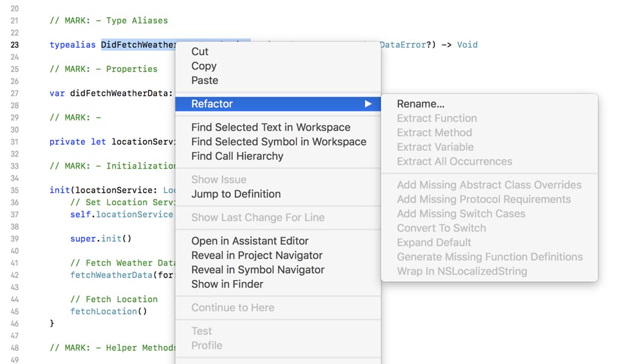Expand the Refactor submenu arrow

pyautogui.click(x=367, y=104)
